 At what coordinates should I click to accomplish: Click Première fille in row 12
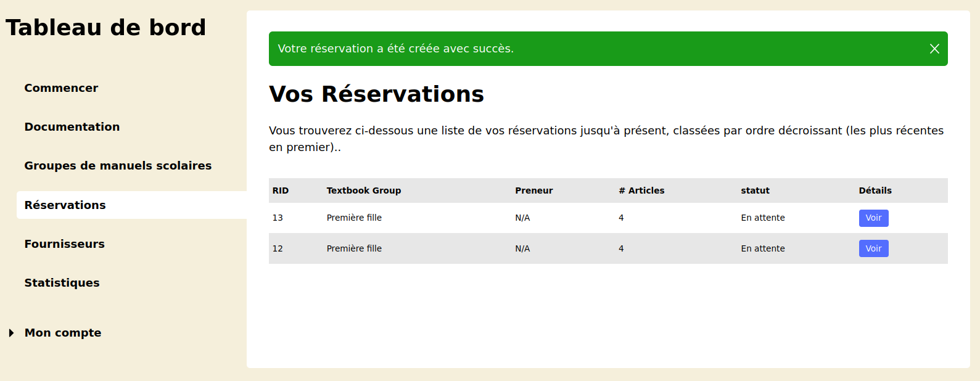pos(354,248)
